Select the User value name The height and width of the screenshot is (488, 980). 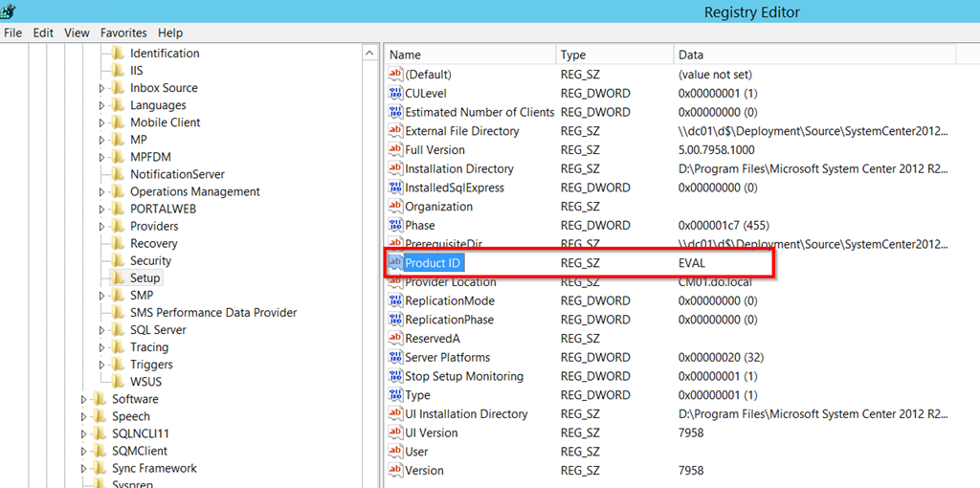pos(417,452)
